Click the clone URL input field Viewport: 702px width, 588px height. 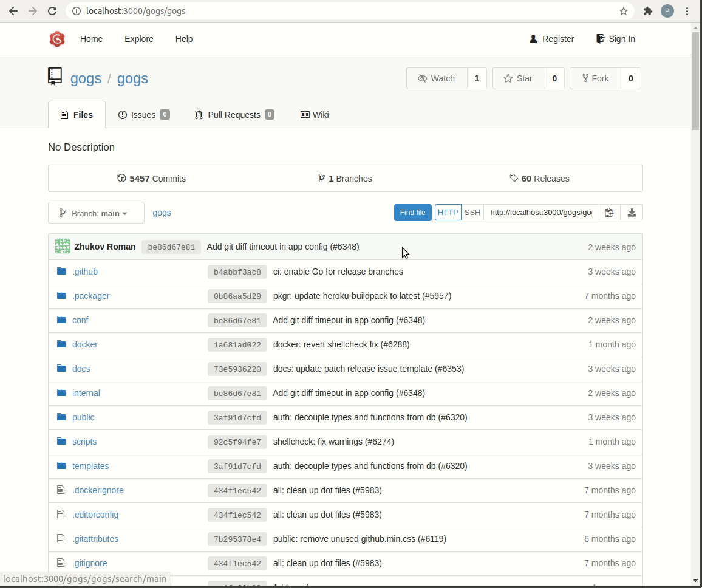(x=541, y=213)
